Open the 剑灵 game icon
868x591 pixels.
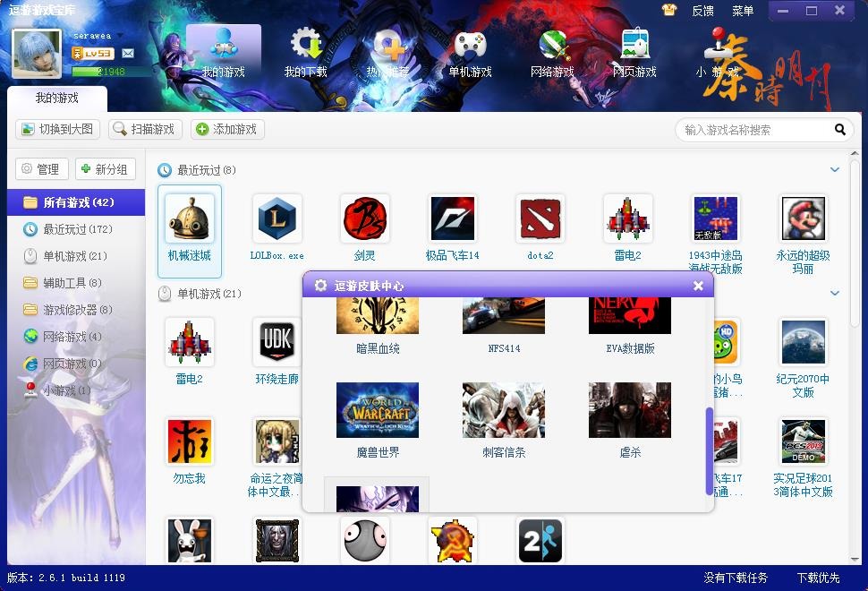365,218
